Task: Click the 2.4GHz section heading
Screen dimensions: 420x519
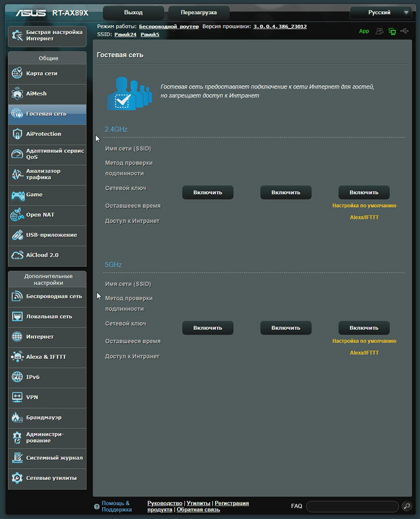Action: (116, 129)
